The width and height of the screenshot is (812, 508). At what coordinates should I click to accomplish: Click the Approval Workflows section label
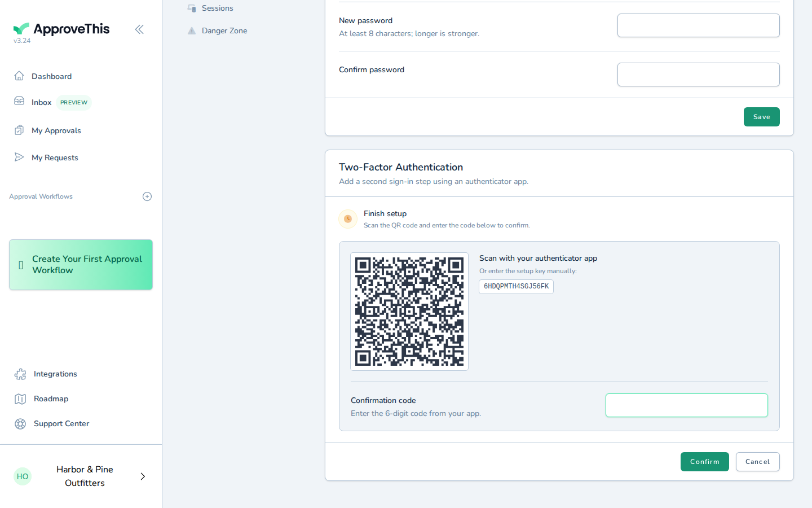41,196
